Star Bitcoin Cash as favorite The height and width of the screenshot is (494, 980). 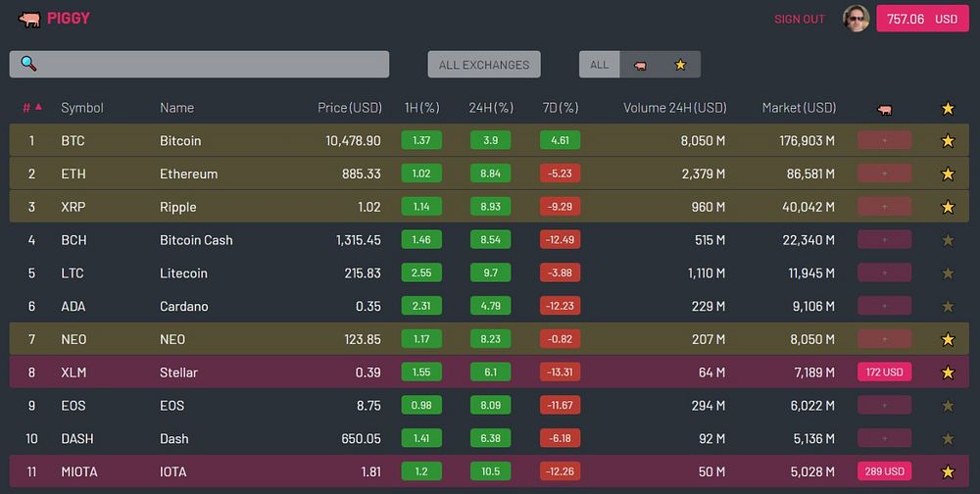click(948, 240)
